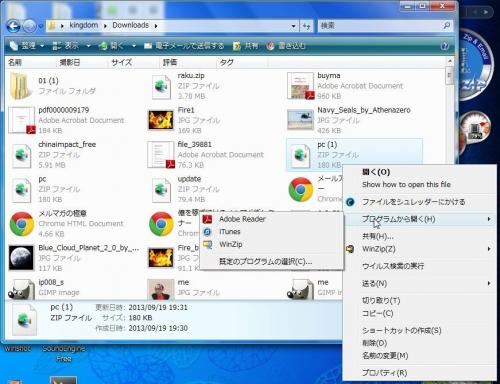Select the 01 (1) folder icon
This screenshot has width=500, height=384.
(21, 86)
